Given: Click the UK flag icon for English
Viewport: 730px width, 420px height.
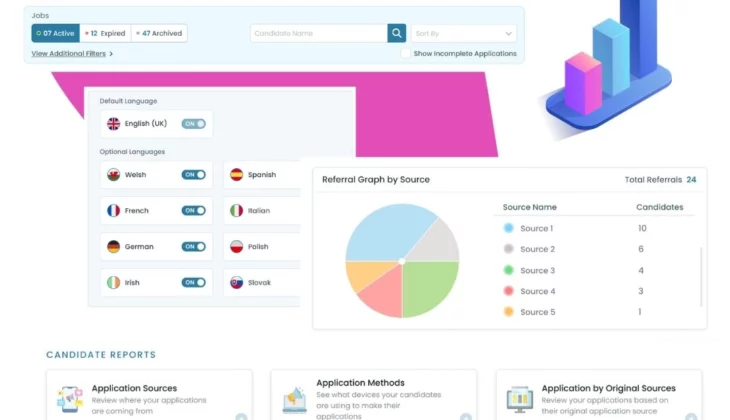Looking at the screenshot, I should click(114, 124).
